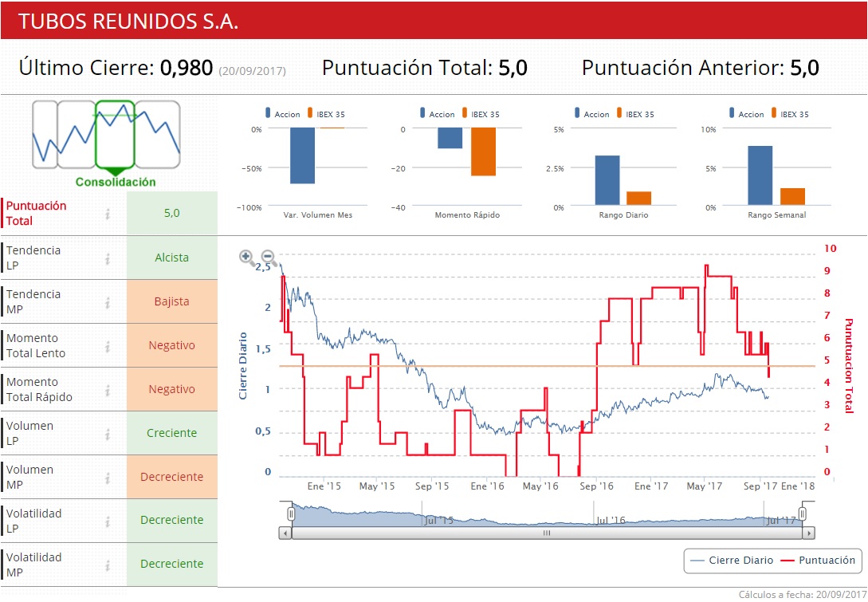Click Decreciente value in Volatilidad MP row
Viewport: 868px width, 602px height.
pos(171,564)
